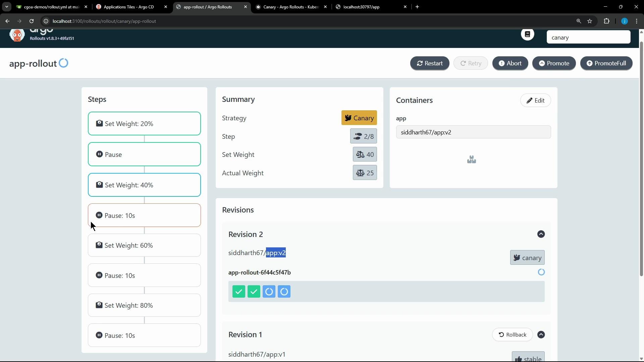Click the weight icon in Set Weight: 60%
Viewport: 644px width, 362px height.
pos(99,245)
